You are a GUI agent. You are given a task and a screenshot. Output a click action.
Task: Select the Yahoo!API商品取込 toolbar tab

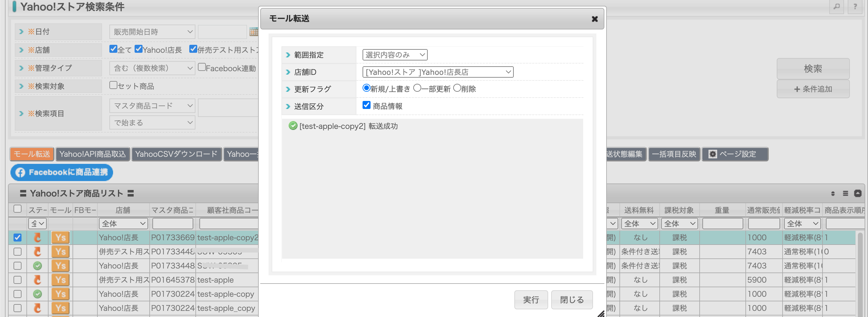click(93, 154)
